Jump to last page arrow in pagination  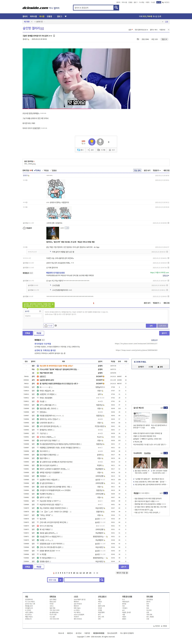pos(97,573)
